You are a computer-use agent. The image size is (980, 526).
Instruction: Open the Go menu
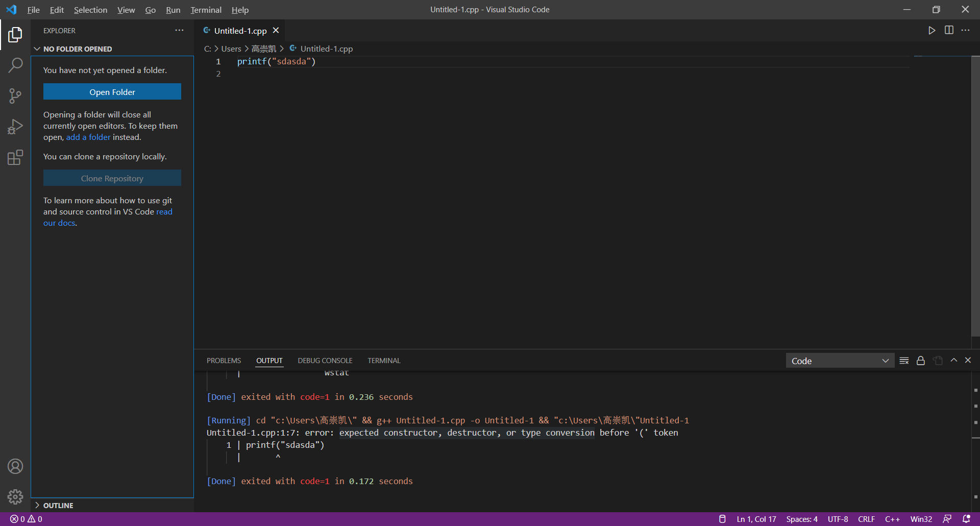(x=150, y=10)
